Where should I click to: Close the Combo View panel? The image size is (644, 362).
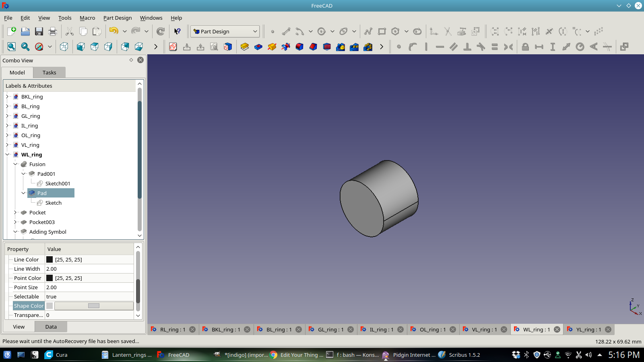tap(140, 60)
